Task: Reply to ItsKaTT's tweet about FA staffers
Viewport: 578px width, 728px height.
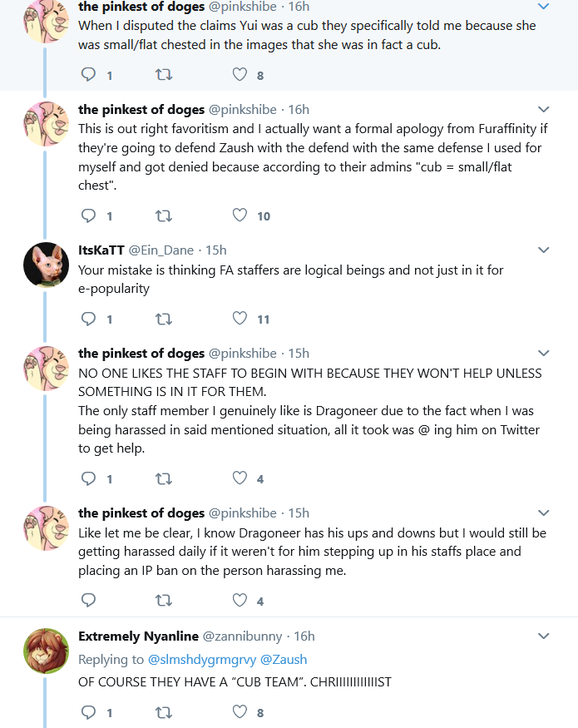Action: coord(88,319)
